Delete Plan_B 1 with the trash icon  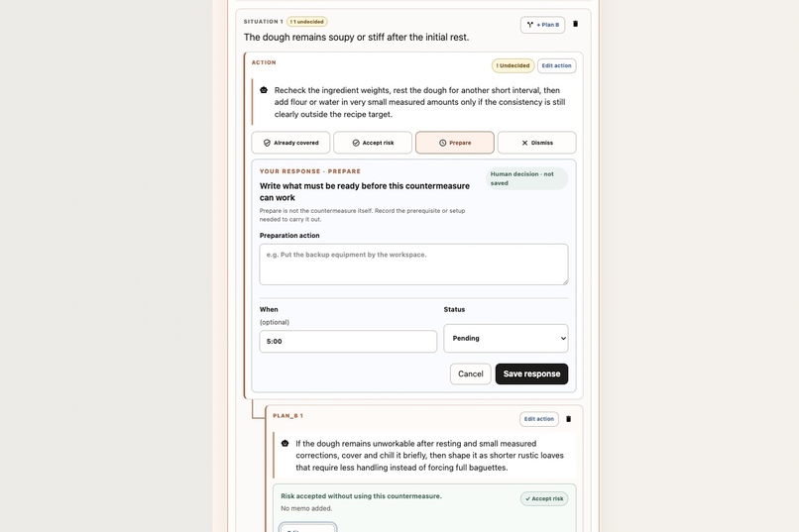coord(569,419)
